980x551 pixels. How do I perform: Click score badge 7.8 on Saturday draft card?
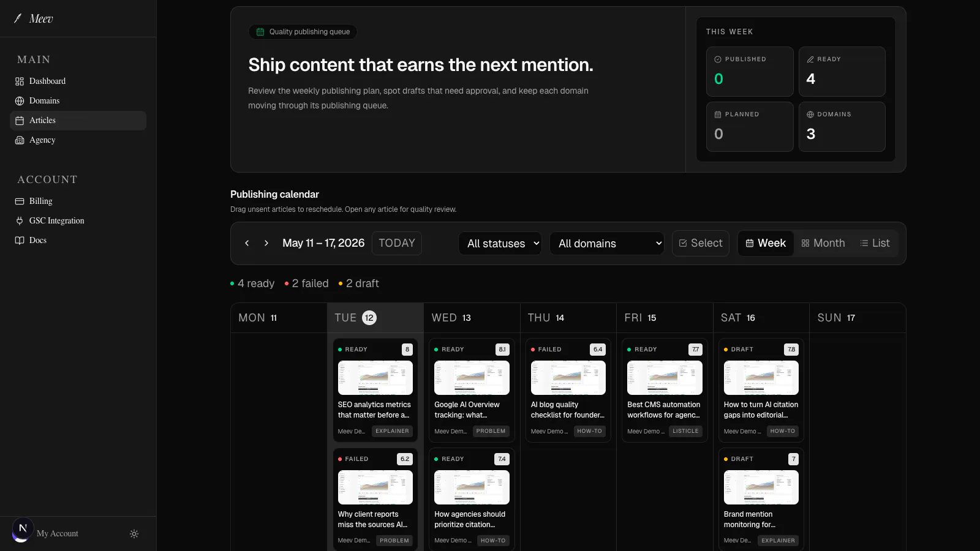click(791, 350)
